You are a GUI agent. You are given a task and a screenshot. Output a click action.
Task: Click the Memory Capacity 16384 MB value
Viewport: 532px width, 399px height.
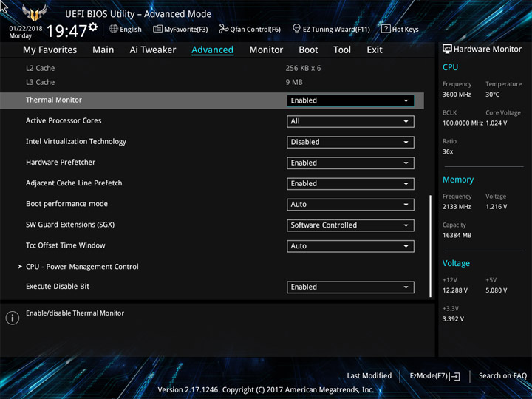(457, 236)
